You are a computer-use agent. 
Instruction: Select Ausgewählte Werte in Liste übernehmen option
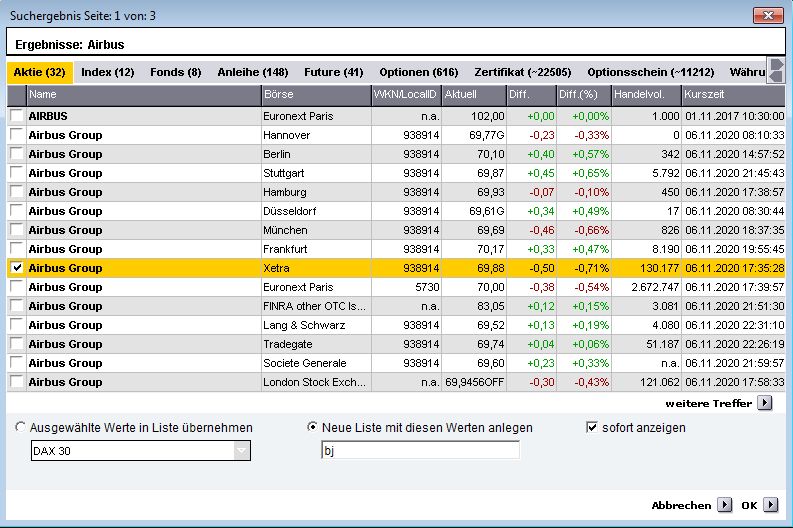(x=21, y=427)
